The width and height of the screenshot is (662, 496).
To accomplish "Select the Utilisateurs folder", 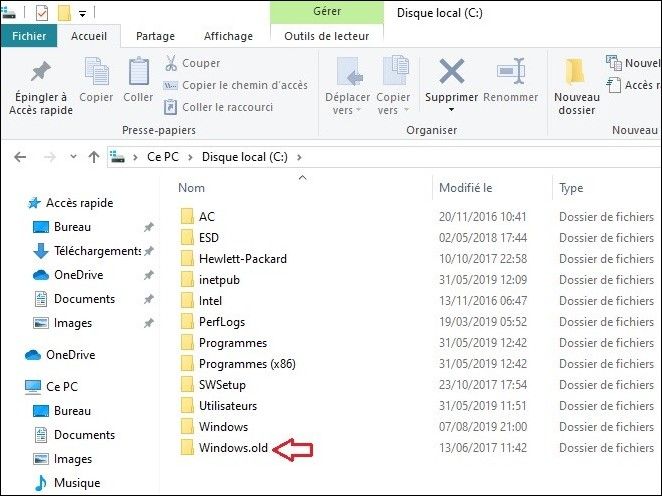I will (x=228, y=406).
